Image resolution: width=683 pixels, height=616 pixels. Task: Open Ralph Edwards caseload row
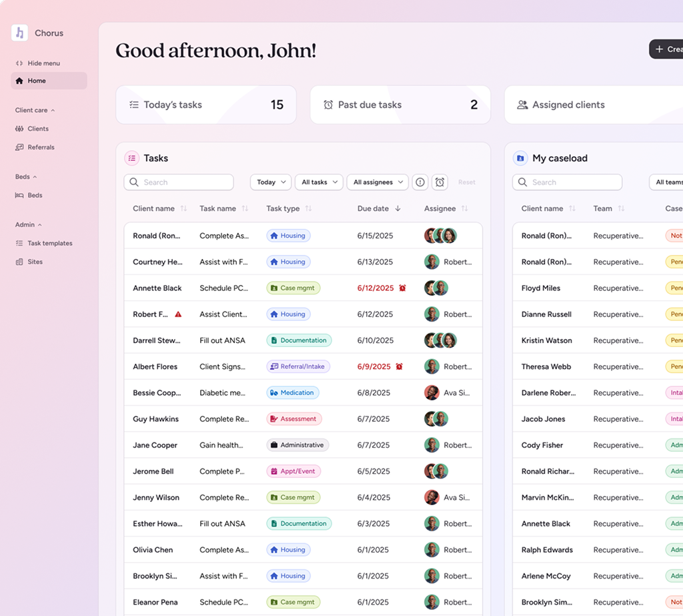click(x=598, y=549)
